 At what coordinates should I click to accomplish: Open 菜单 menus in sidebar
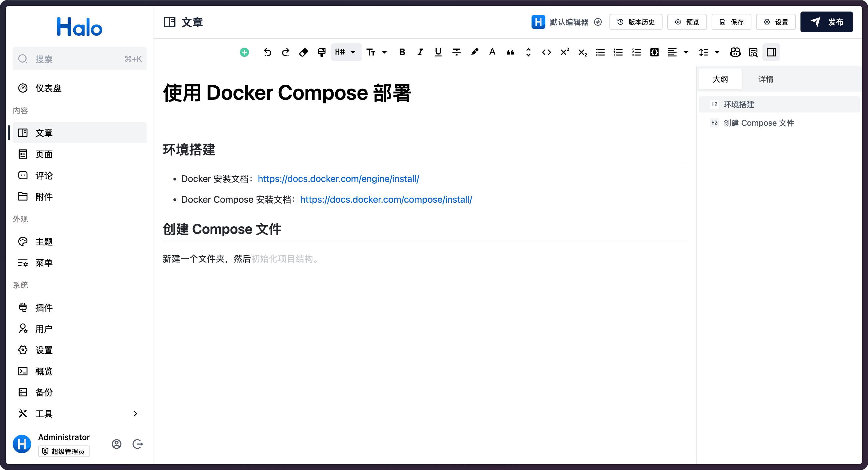80,263
